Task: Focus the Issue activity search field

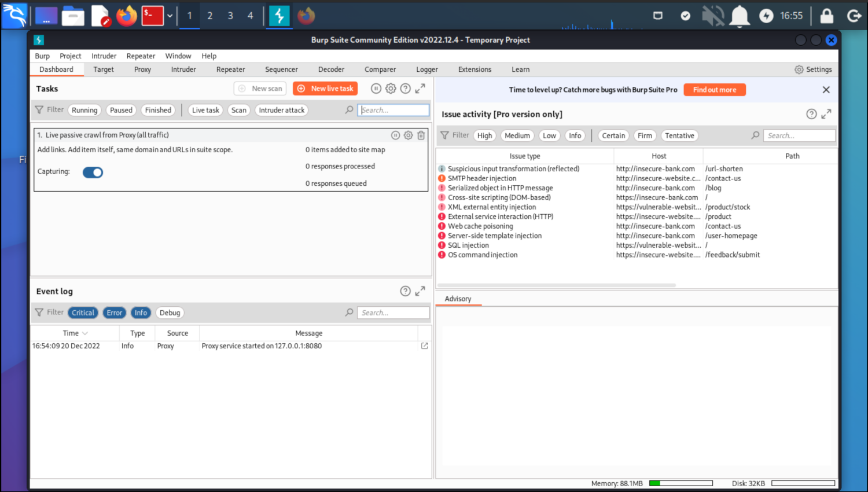Action: [800, 135]
